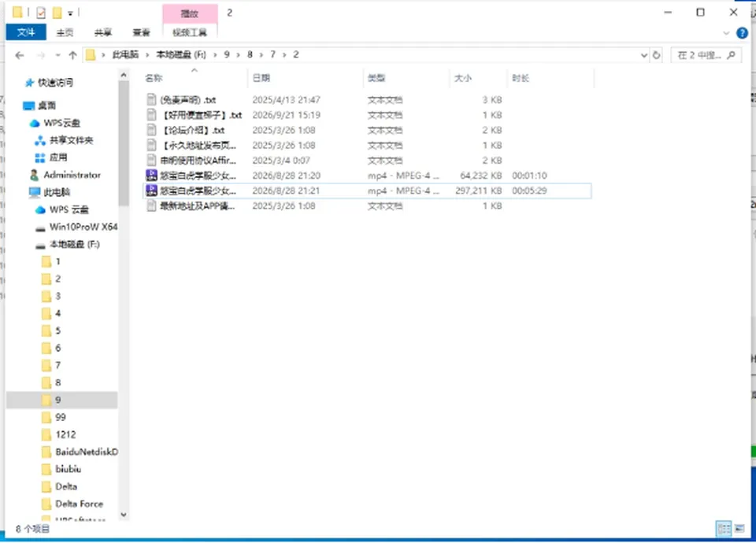Sort files by the 日期 column header
Screen dimensions: 756x543
[x=261, y=78]
